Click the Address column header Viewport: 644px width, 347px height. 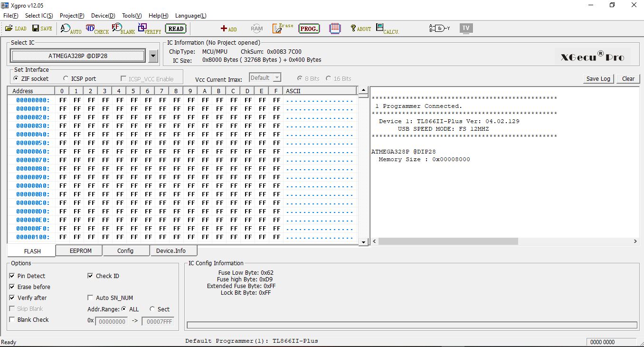pos(31,91)
